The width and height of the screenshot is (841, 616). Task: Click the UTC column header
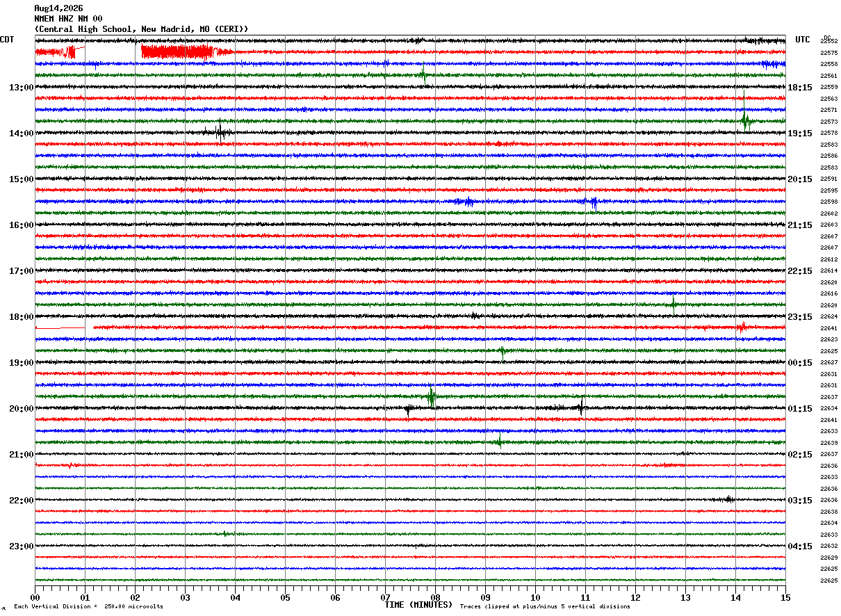(x=803, y=40)
